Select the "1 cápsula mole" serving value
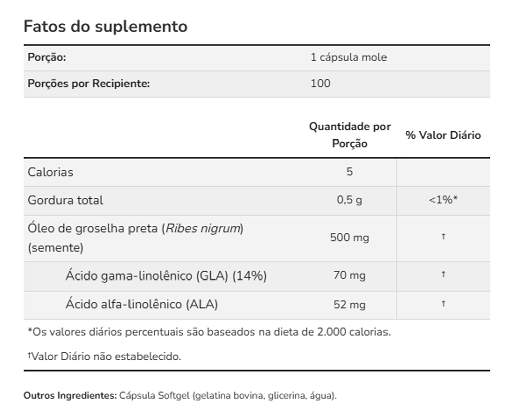This screenshot has width=514, height=420. coord(348,57)
